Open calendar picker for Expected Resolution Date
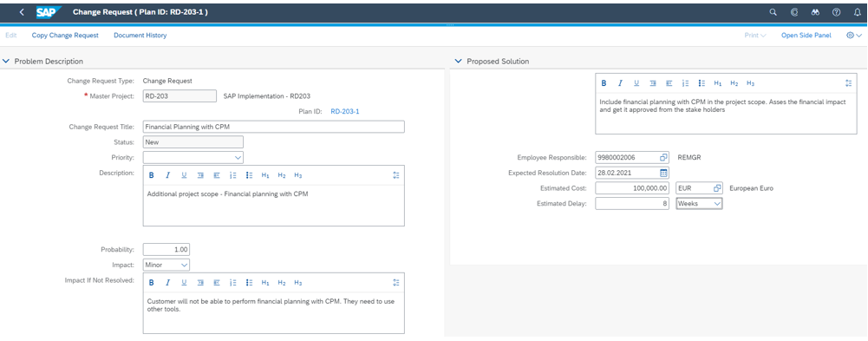The width and height of the screenshot is (868, 341). [x=663, y=173]
